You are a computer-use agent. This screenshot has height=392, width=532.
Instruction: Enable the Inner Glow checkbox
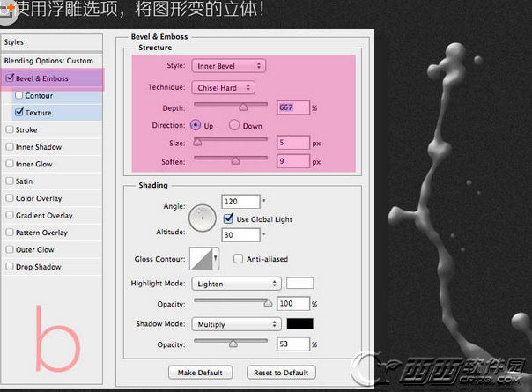pyautogui.click(x=10, y=164)
